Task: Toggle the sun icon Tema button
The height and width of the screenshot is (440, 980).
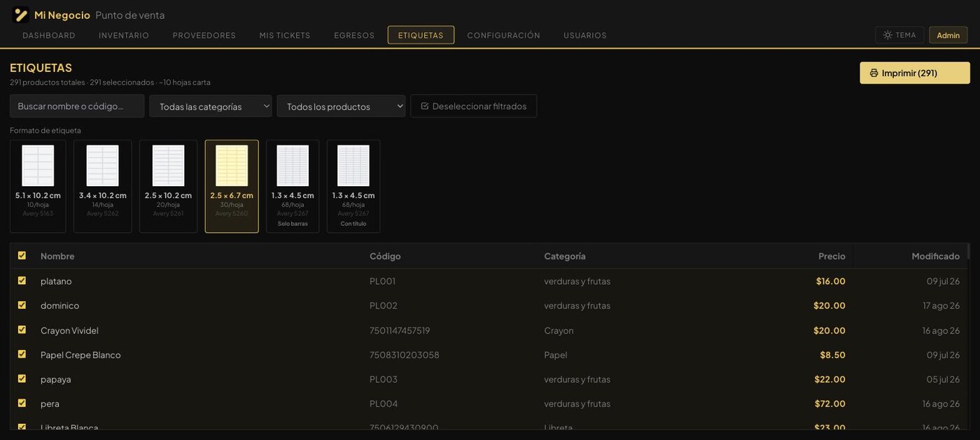Action: click(899, 35)
